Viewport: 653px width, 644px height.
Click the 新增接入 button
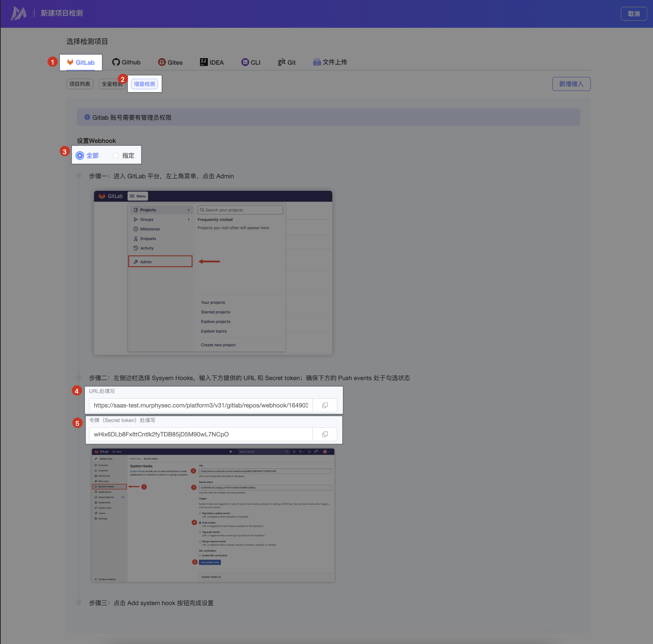click(x=571, y=84)
